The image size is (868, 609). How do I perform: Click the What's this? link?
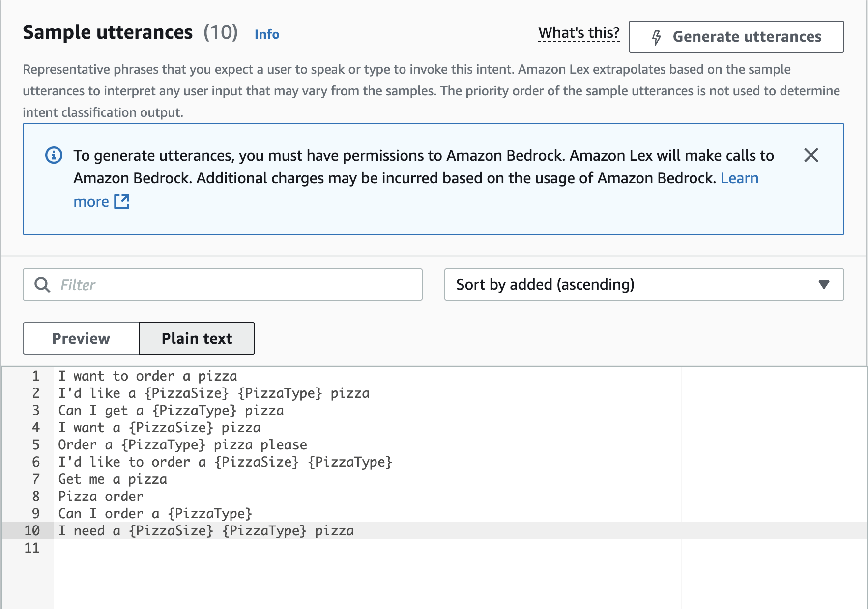coord(579,33)
